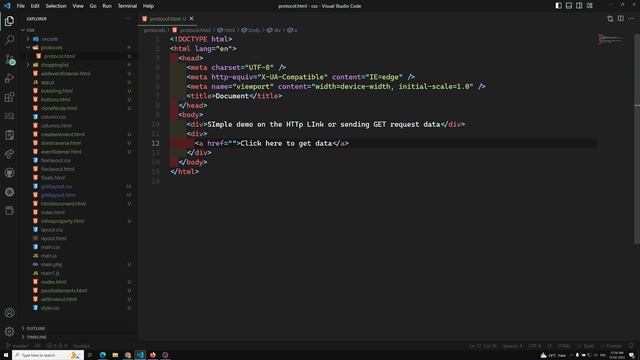This screenshot has width=640, height=360.
Task: Open eventlistener.html file
Action: point(61,151)
